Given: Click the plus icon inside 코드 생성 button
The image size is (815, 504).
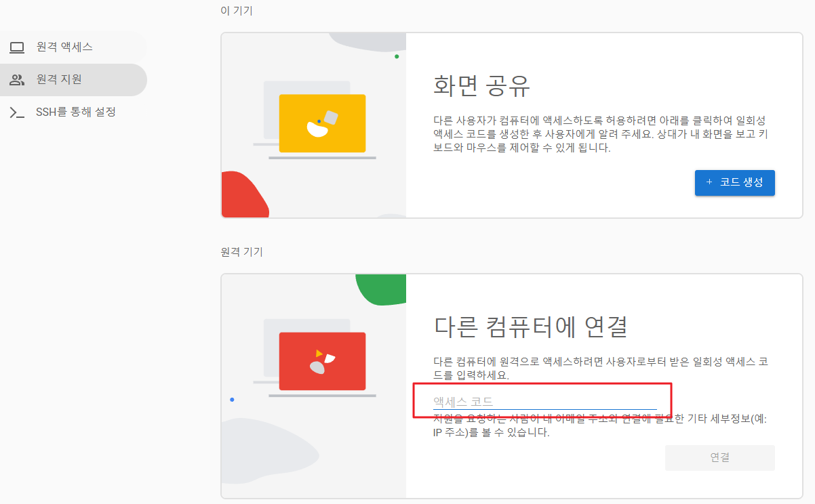Looking at the screenshot, I should [x=710, y=182].
